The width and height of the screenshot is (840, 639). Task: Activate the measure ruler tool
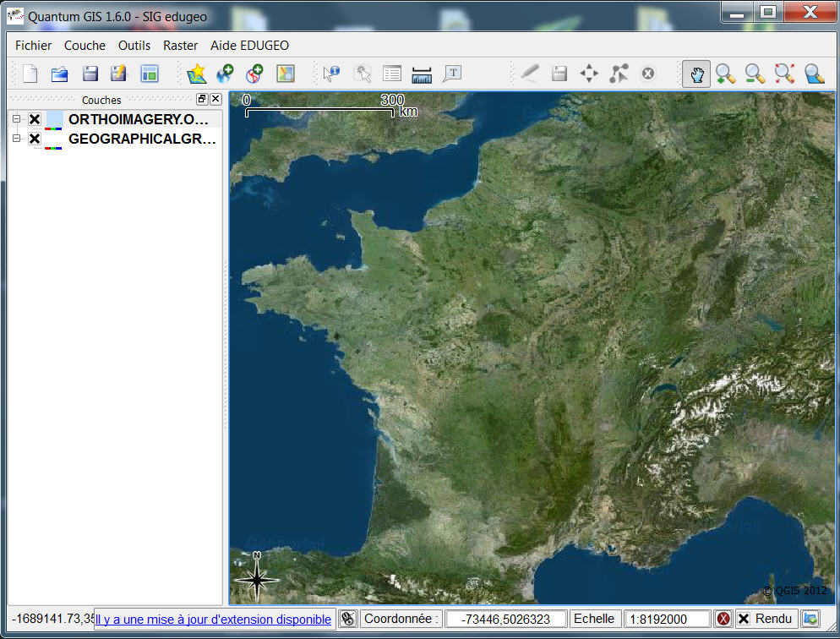point(422,74)
